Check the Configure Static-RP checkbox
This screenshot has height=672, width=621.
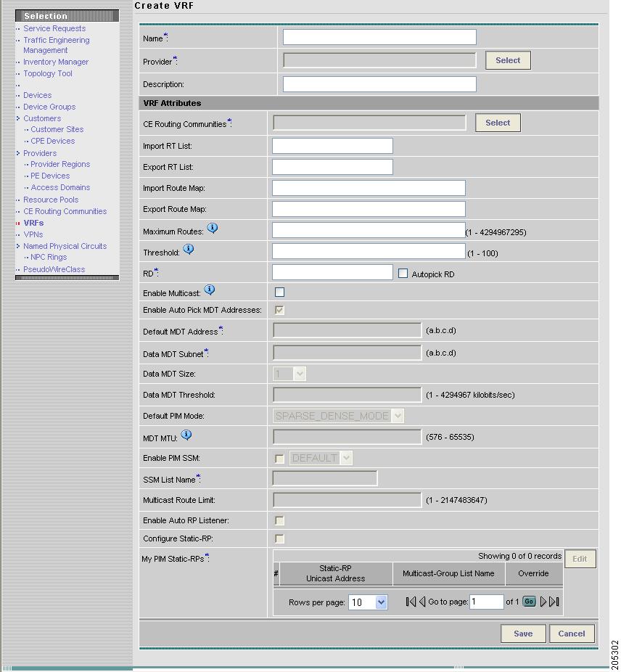click(279, 538)
